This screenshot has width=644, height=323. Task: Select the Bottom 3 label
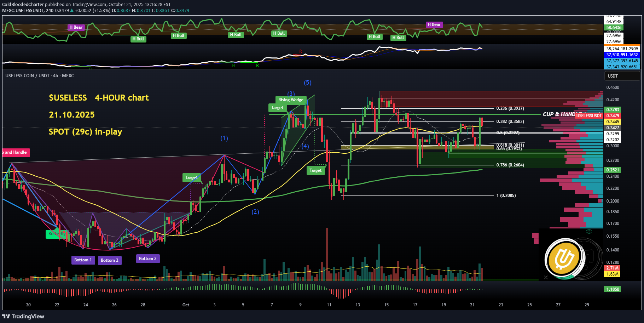[148, 259]
